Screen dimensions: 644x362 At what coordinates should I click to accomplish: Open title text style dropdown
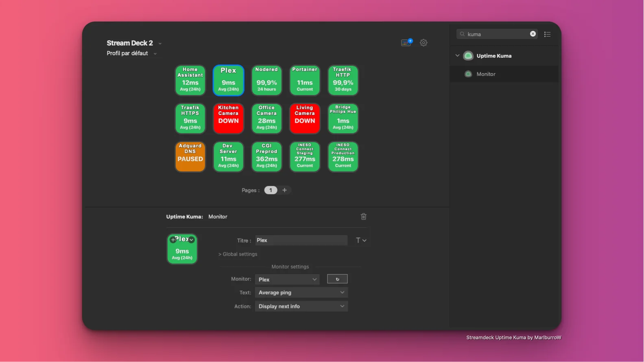(361, 240)
